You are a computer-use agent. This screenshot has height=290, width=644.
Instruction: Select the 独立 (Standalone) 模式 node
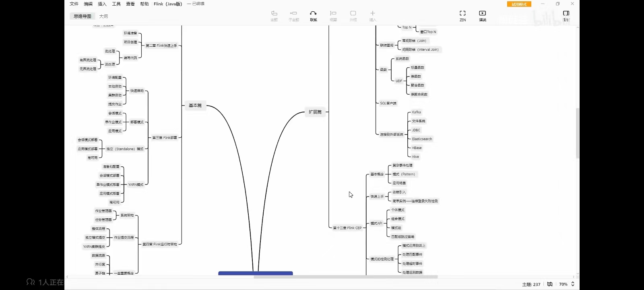click(125, 149)
